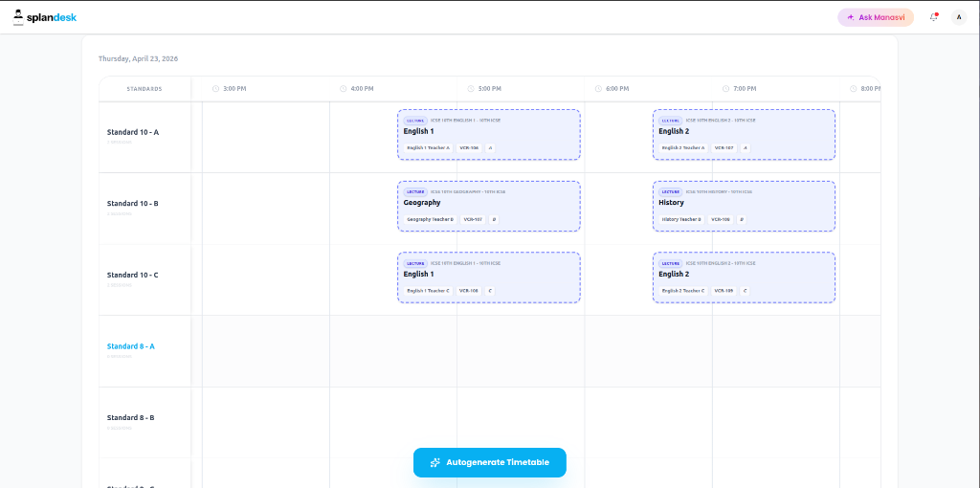Click the History Teacher B chip

681,220
